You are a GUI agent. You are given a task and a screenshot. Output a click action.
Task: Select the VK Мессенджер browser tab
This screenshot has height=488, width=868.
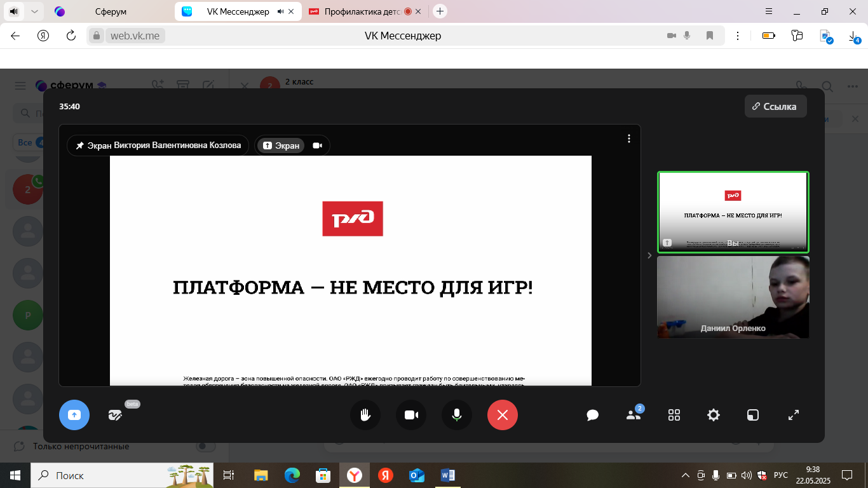click(238, 11)
